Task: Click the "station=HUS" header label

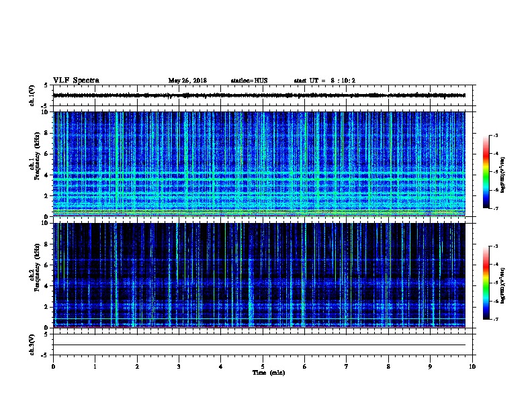Action: point(249,81)
